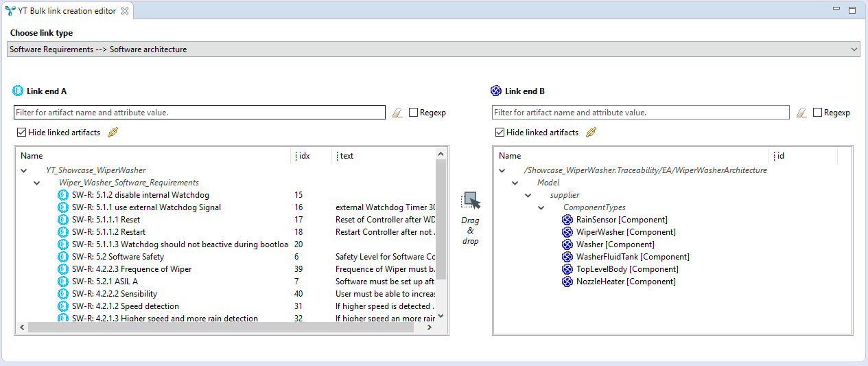The image size is (868, 366).
Task: Select SW-R: 5.1.1.2 Restart icon
Action: click(x=64, y=232)
